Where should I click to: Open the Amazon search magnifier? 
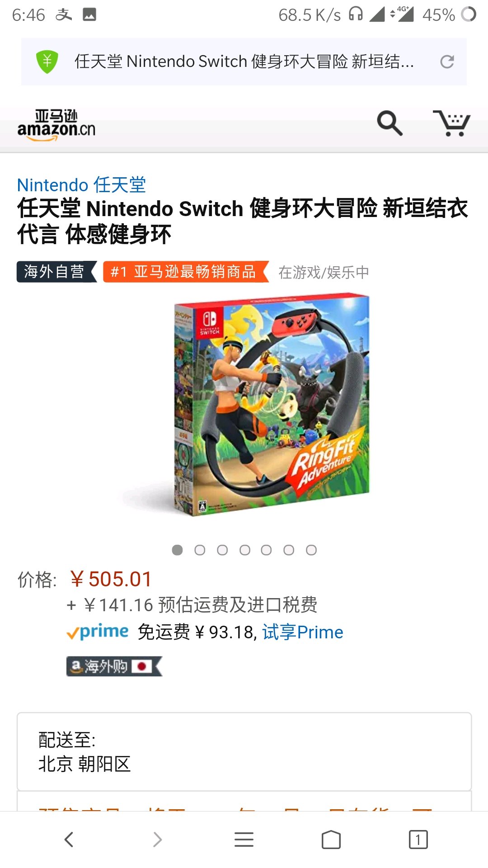[x=389, y=123]
